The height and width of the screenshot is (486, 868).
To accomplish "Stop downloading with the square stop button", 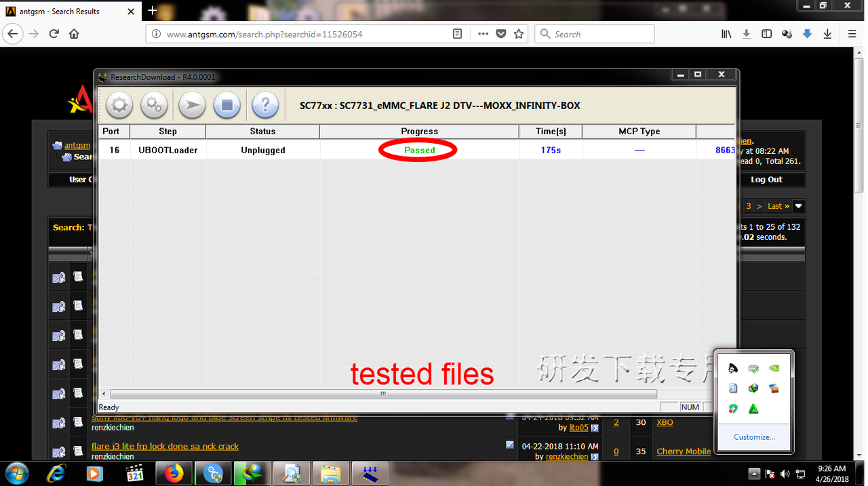I will (227, 105).
